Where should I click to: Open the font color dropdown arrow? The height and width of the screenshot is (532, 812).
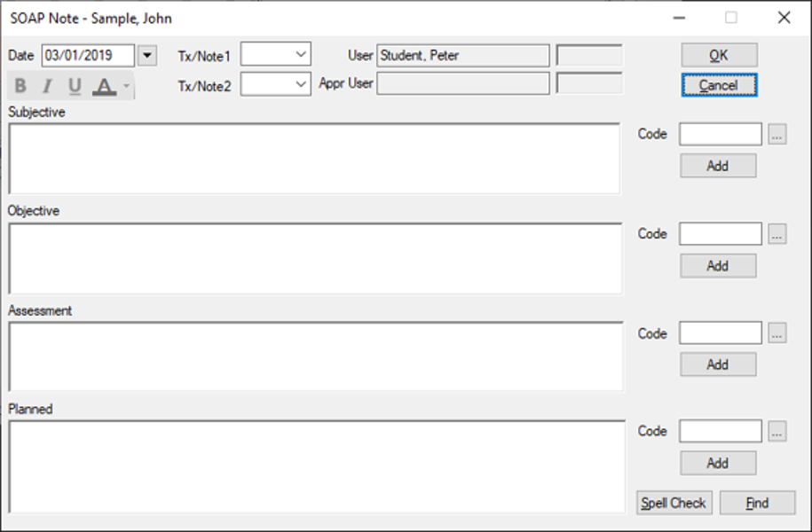(x=127, y=86)
